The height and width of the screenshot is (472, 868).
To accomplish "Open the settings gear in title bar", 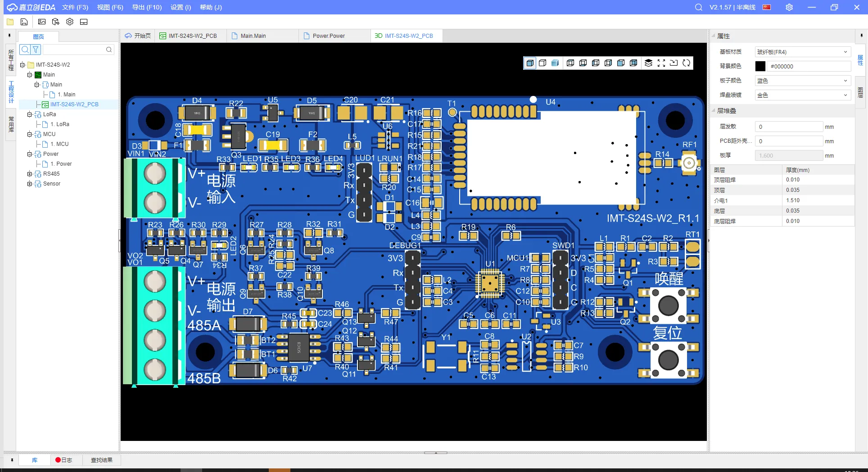I will 789,7.
